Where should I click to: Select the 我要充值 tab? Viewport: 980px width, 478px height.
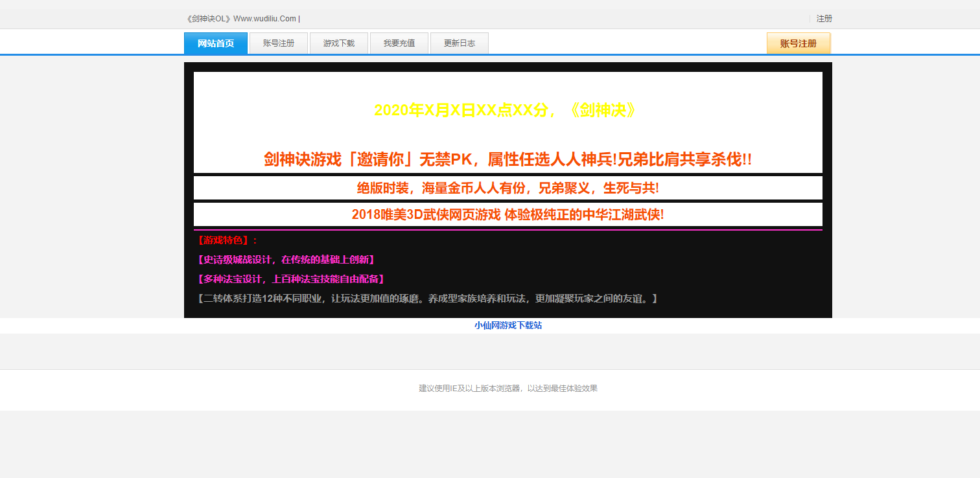click(x=399, y=43)
